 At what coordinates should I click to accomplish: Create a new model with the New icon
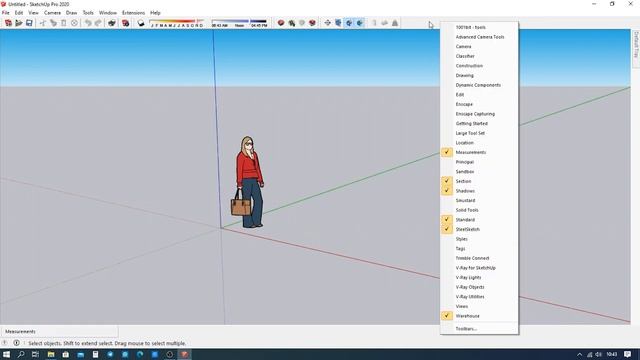click(8, 23)
